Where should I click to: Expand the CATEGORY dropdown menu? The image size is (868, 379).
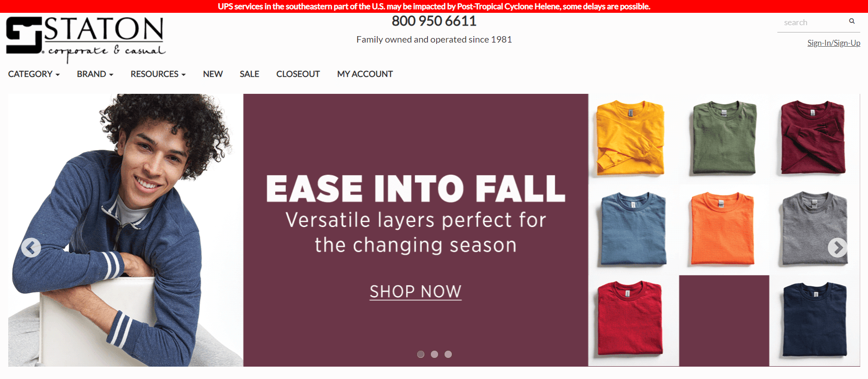34,74
